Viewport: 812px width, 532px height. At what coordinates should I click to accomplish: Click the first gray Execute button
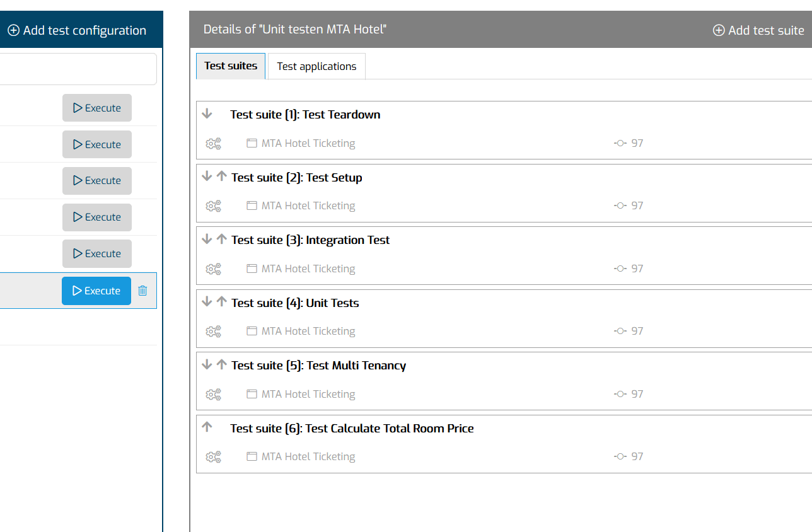click(x=97, y=108)
